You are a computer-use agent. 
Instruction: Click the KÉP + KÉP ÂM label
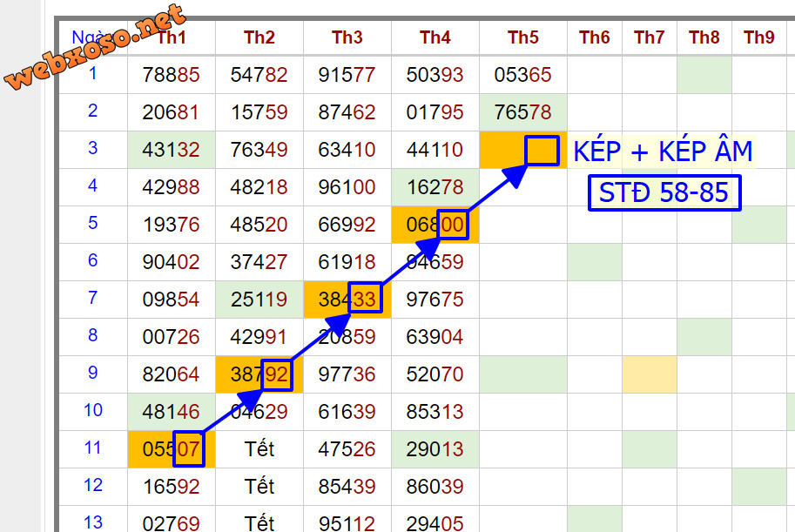pos(663,152)
